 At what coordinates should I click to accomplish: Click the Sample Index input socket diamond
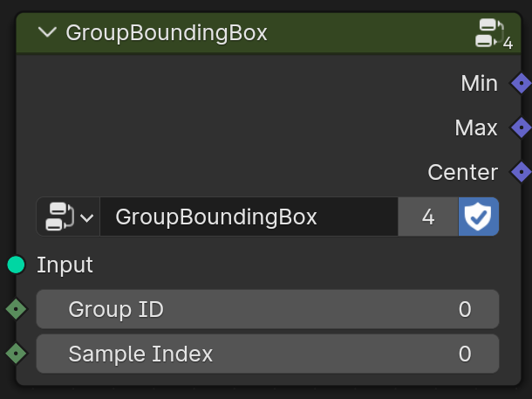16,354
